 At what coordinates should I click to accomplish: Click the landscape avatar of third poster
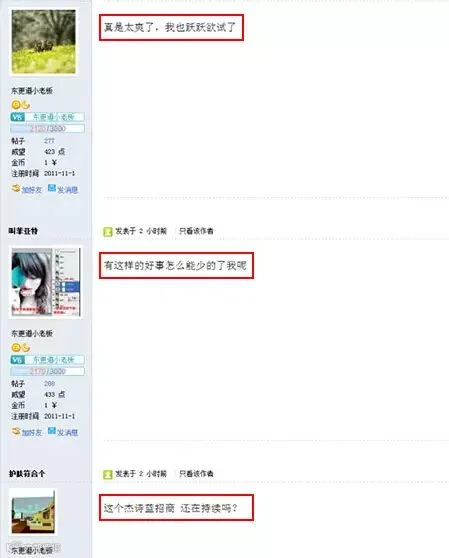click(x=33, y=512)
